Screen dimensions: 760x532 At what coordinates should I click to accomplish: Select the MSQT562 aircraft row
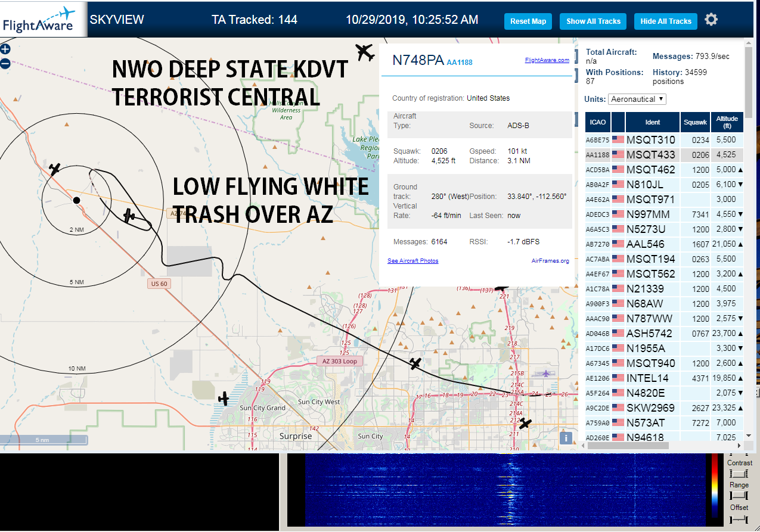pyautogui.click(x=664, y=274)
